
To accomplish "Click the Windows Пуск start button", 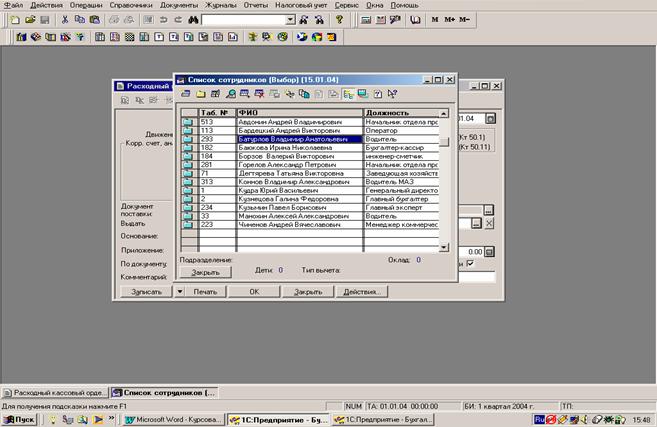I will [x=19, y=419].
